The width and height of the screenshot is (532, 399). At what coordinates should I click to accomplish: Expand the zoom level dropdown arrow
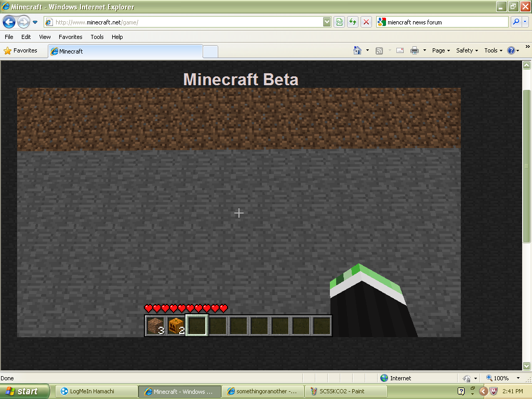518,378
